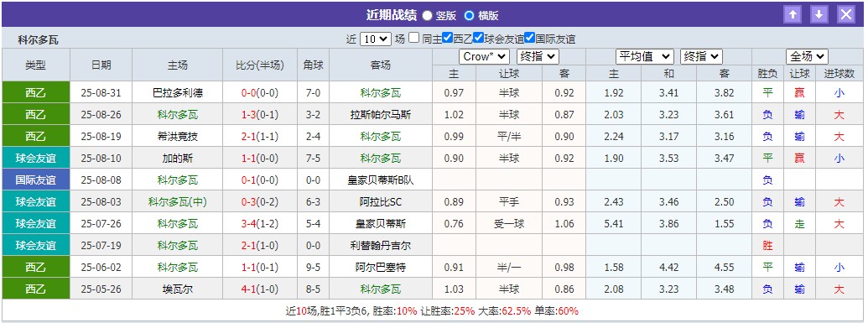Click handicap 半/一 cell
The image size is (868, 323).
click(509, 267)
